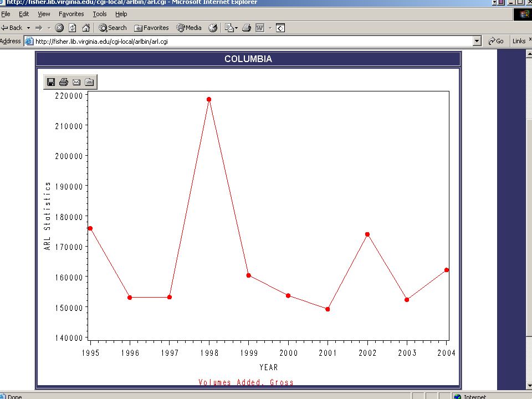This screenshot has height=399, width=532.
Task: Click the 1998 peak data point
Action: [x=209, y=99]
